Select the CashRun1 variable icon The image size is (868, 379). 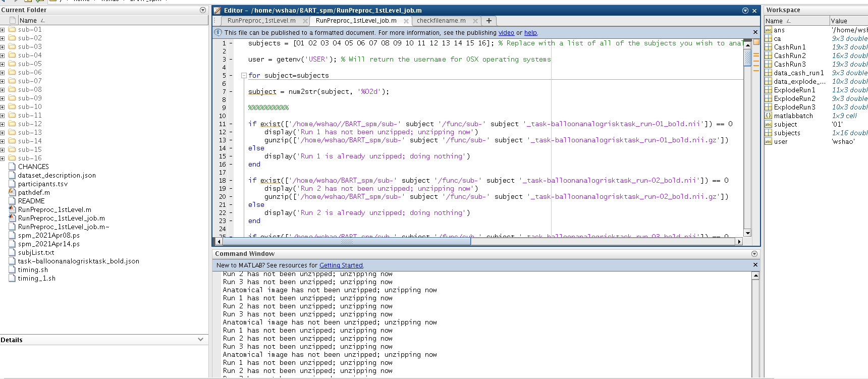[x=769, y=47]
